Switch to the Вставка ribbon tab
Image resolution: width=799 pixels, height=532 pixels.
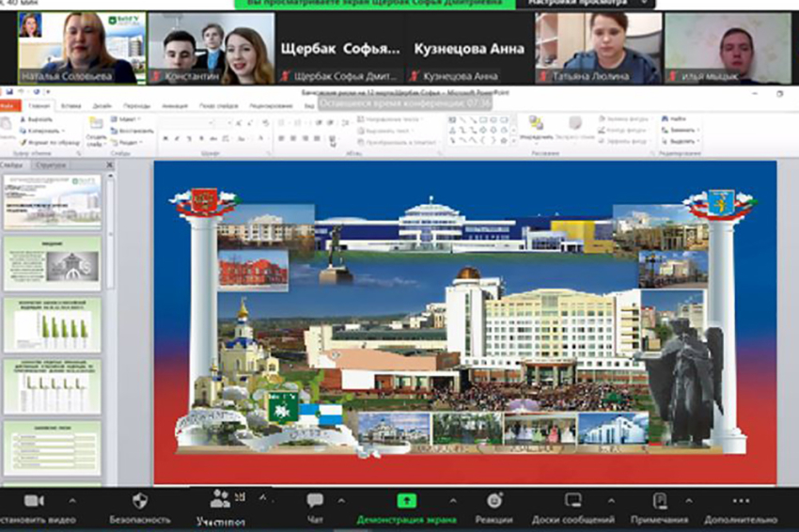(70, 106)
